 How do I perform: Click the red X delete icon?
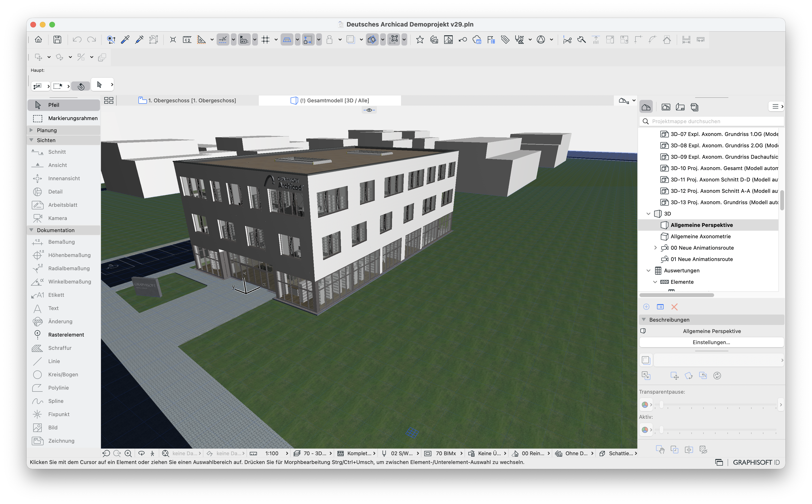coord(674,307)
